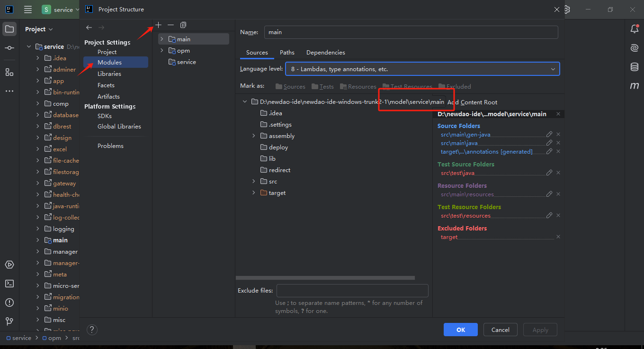
Task: Expand the opm module node
Action: [161, 50]
